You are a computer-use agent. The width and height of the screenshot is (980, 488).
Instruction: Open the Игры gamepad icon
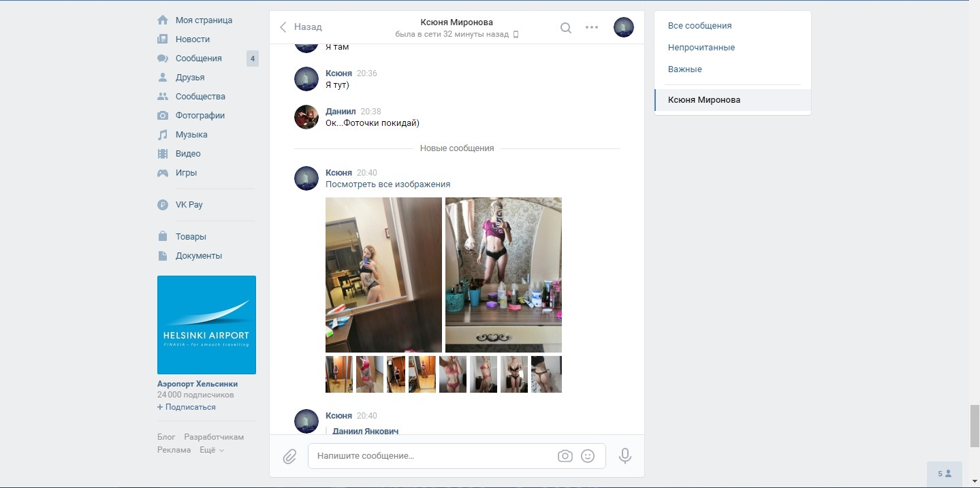[x=163, y=172]
